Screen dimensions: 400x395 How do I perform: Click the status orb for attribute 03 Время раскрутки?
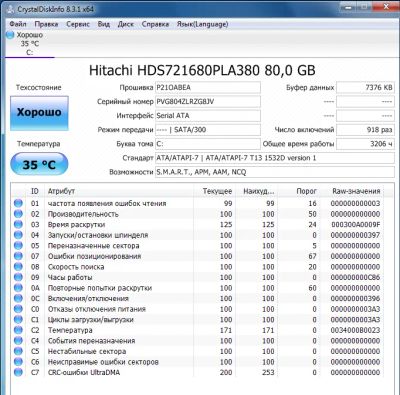(x=18, y=224)
